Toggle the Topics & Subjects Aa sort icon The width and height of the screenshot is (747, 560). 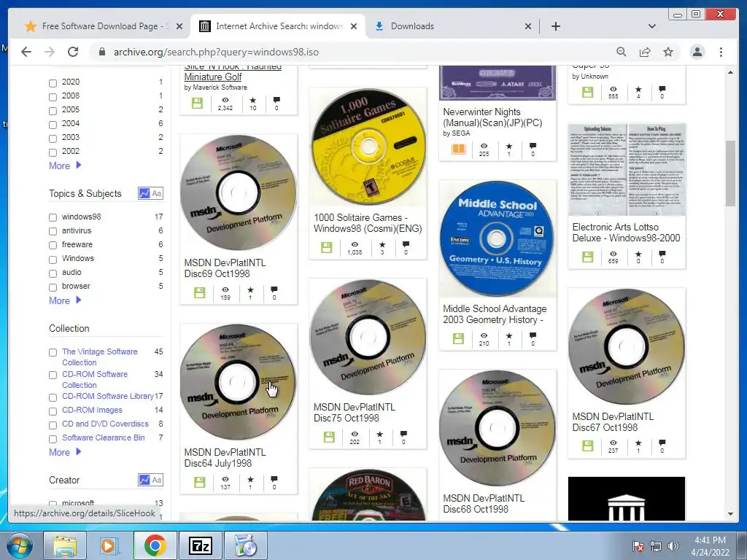(157, 193)
